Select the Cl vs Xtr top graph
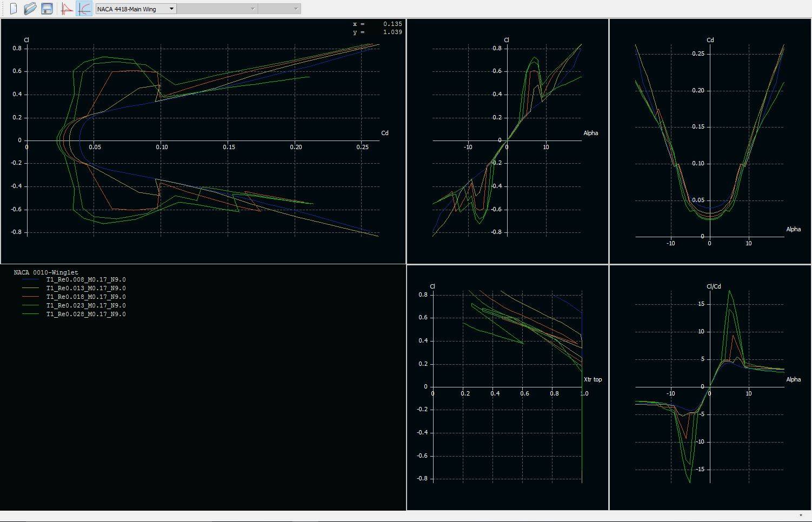The height and width of the screenshot is (522, 812). coord(507,387)
